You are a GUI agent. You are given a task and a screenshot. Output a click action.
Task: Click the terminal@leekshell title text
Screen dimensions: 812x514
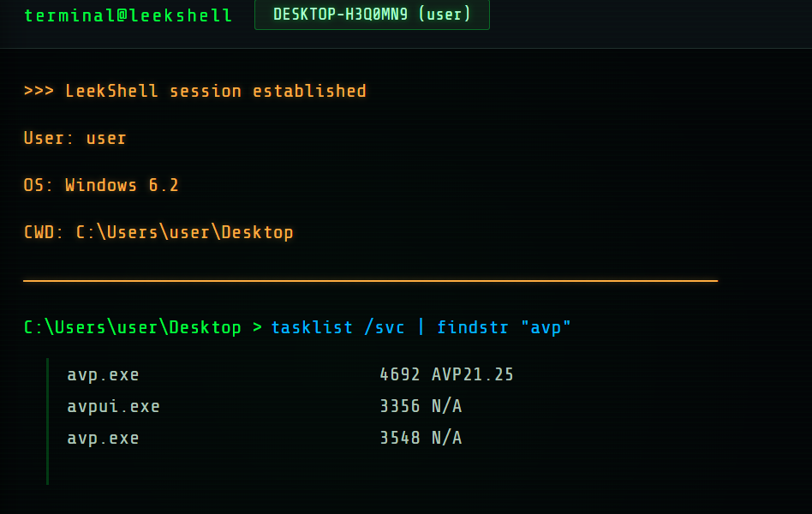tap(128, 15)
